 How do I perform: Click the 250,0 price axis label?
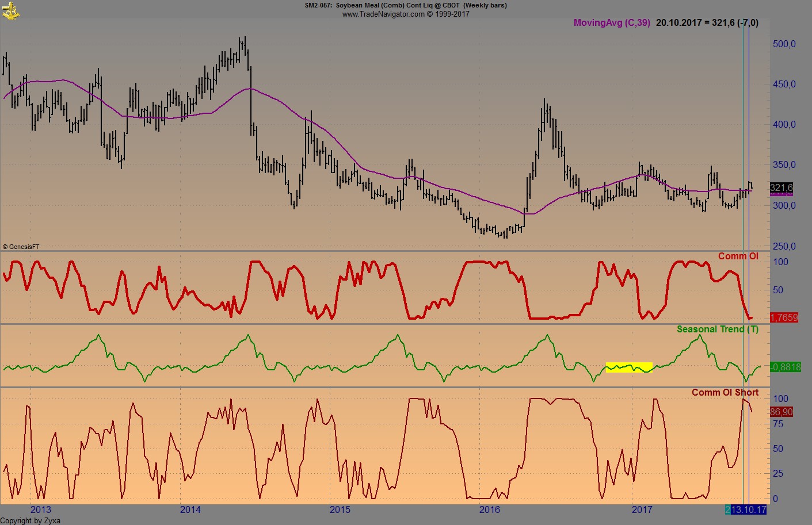point(784,247)
